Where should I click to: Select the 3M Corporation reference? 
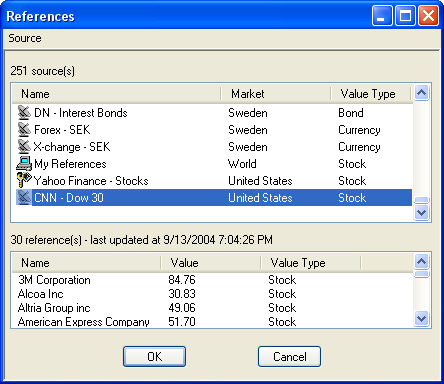54,280
